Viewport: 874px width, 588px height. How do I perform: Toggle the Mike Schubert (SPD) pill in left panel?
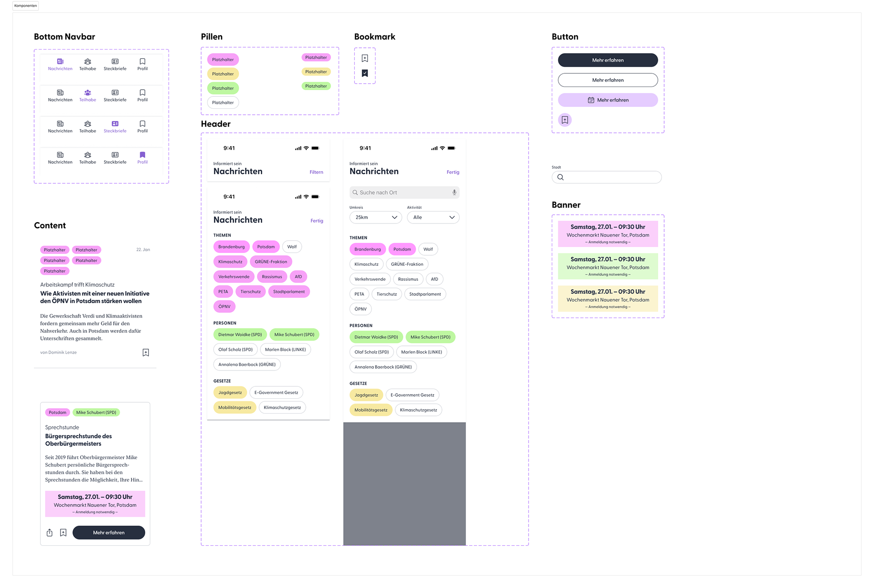(294, 335)
